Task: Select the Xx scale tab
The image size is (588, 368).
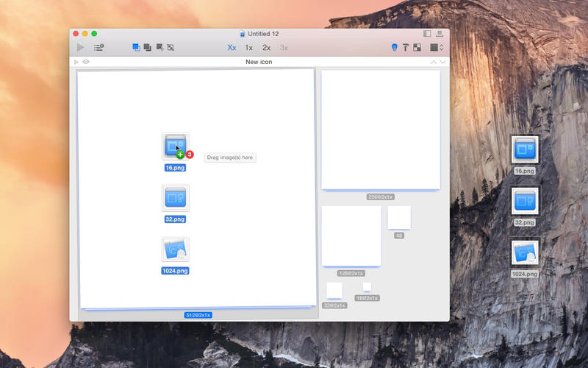Action: [232, 48]
